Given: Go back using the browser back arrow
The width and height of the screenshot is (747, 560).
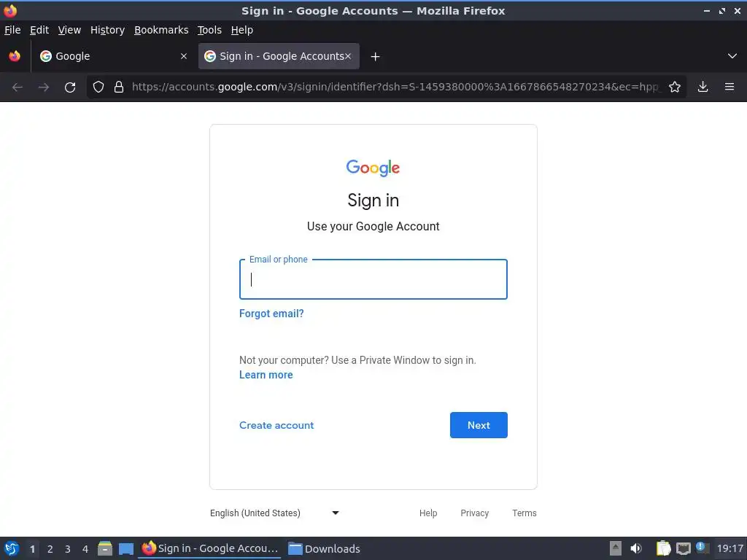Looking at the screenshot, I should [x=18, y=87].
